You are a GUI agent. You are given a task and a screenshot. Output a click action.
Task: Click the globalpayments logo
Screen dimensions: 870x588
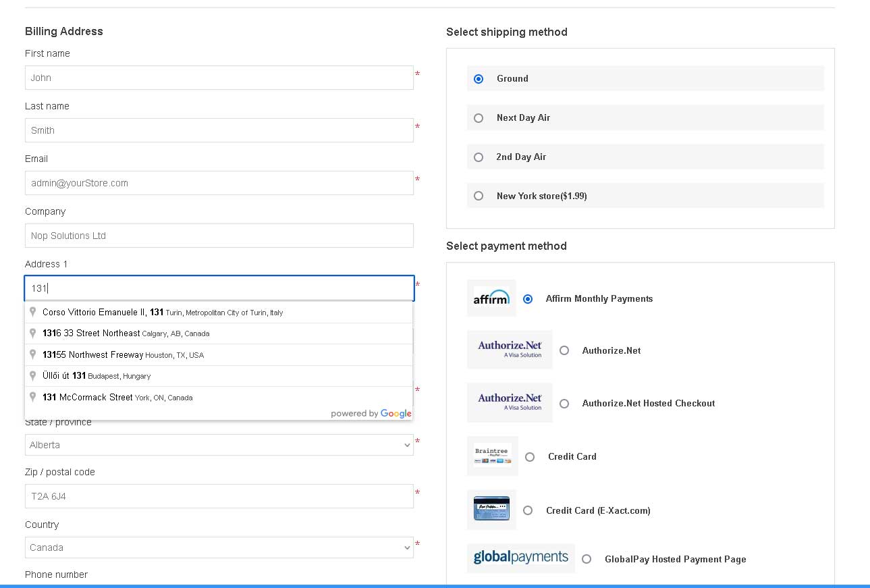[x=521, y=558]
